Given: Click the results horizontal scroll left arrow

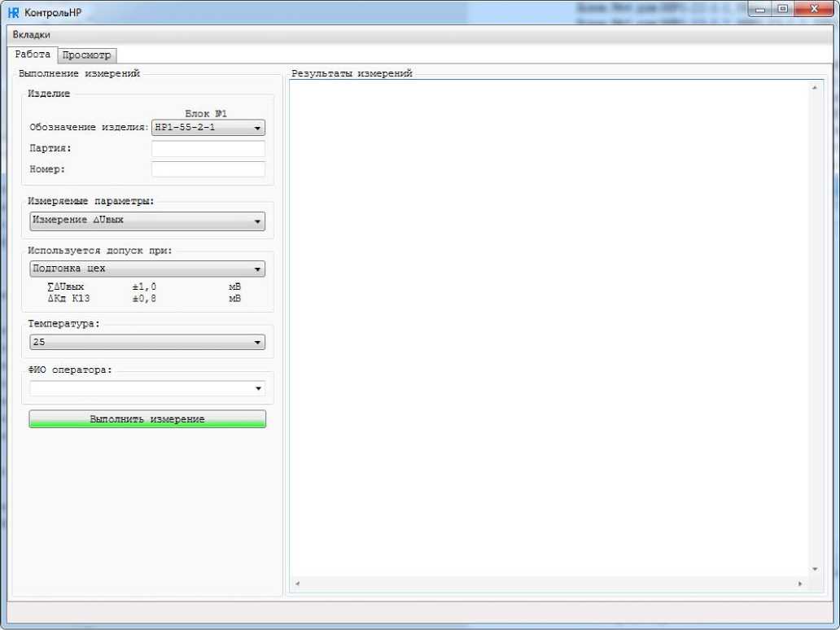Looking at the screenshot, I should pos(297,584).
